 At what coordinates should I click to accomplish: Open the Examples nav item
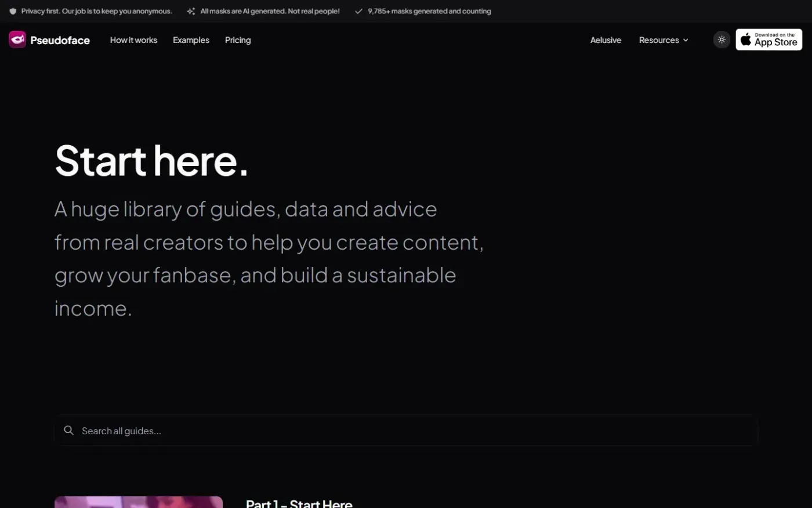[x=191, y=40]
